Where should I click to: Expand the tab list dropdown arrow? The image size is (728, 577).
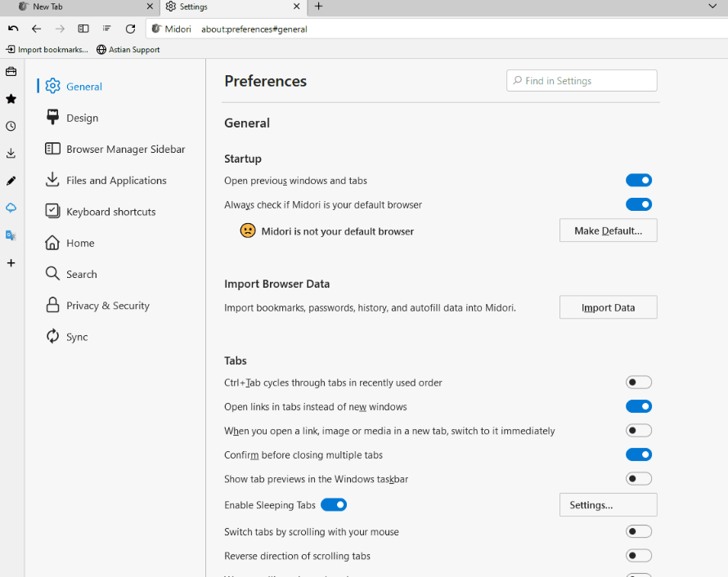coord(712,7)
